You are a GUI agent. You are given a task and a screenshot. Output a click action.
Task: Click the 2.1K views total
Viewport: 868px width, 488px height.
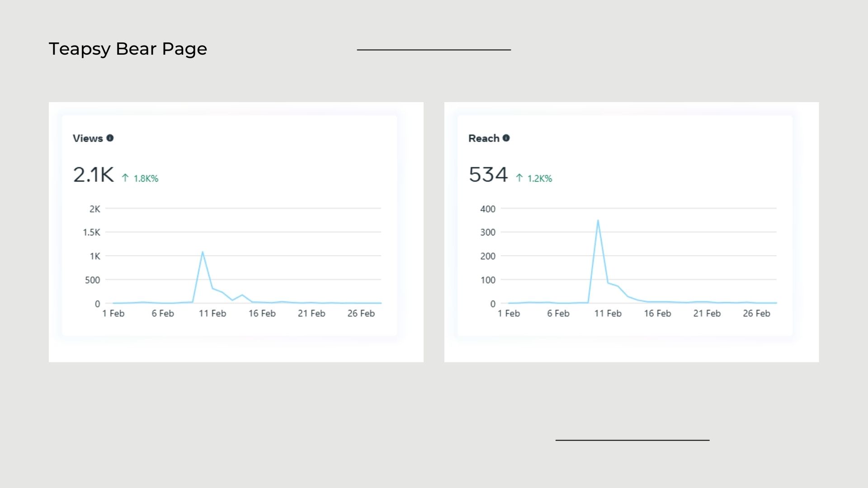click(x=94, y=175)
